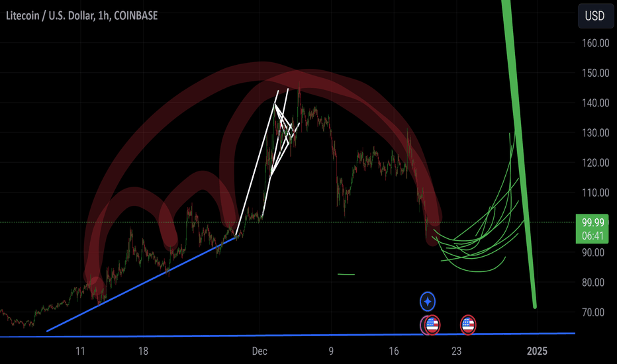Click the current price label 99.99
The width and height of the screenshot is (617, 364).
coord(593,222)
